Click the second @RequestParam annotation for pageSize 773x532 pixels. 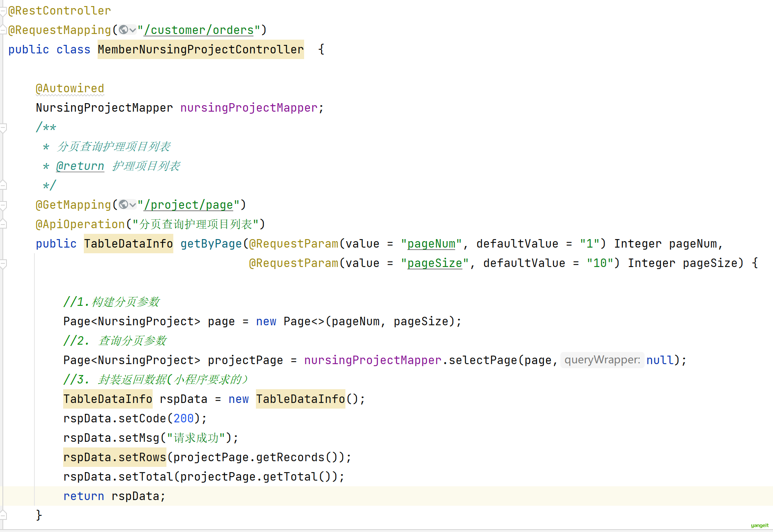point(294,263)
